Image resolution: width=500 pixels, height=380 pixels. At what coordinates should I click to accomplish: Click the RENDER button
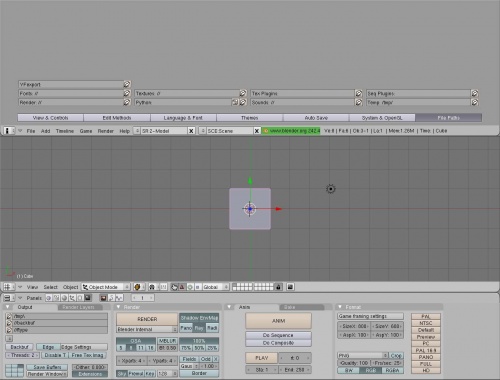coord(147,319)
